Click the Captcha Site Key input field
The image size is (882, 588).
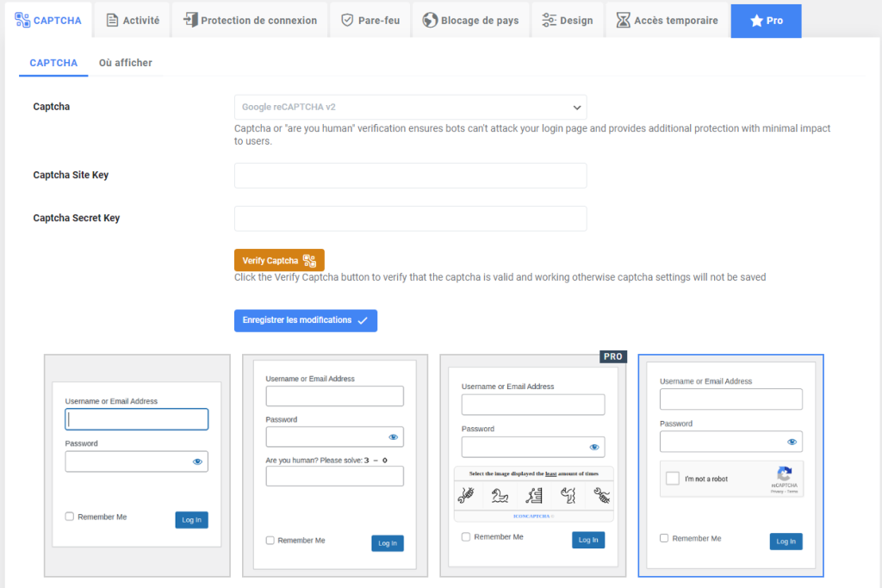coord(410,175)
